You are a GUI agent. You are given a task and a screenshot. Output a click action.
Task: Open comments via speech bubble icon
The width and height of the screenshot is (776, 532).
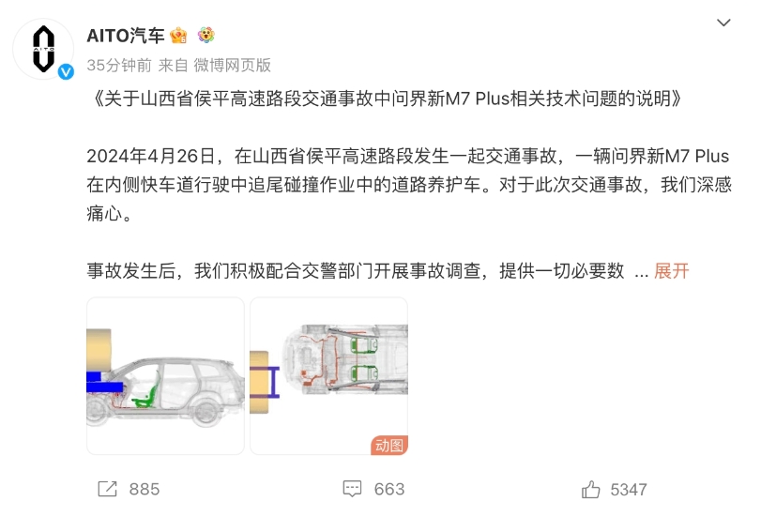pyautogui.click(x=352, y=489)
